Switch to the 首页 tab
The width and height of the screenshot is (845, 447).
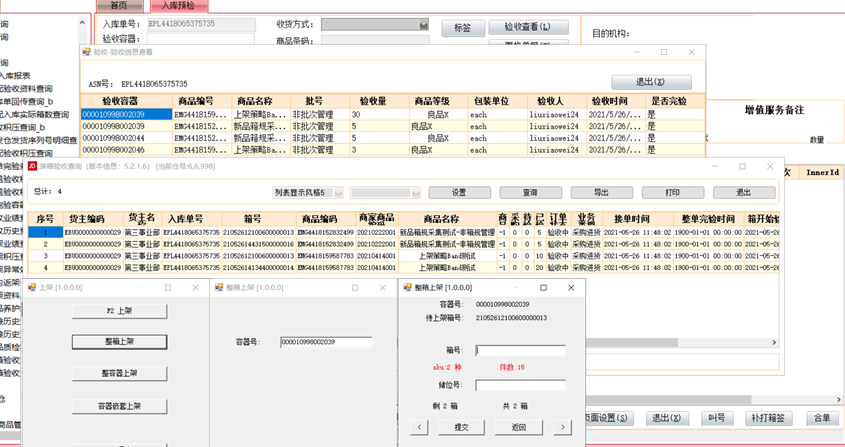[125, 5]
